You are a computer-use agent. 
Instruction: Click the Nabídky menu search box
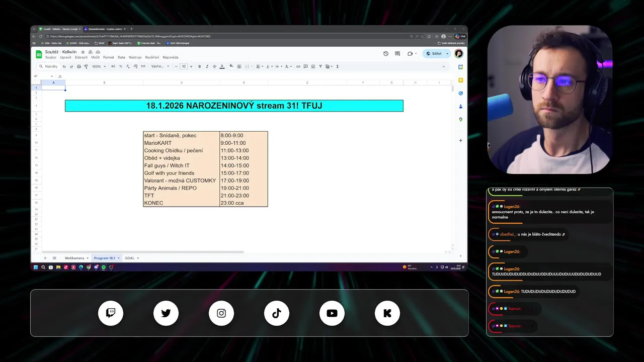[x=49, y=66]
